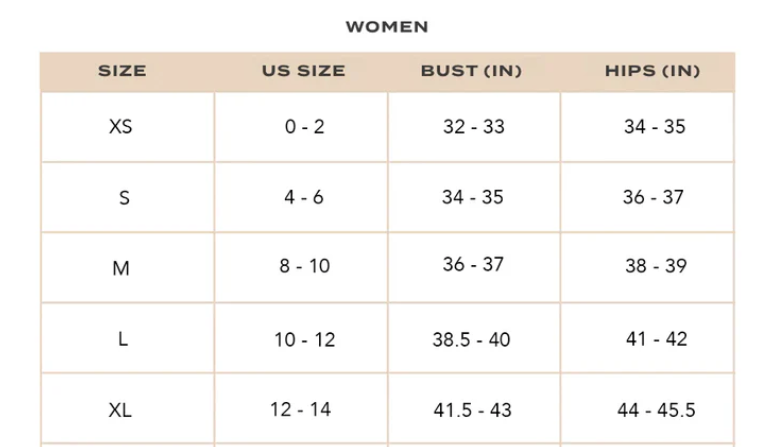Viewport: 776px width, 447px height.
Task: Select the US size 0 - 2 cell
Action: 303,127
